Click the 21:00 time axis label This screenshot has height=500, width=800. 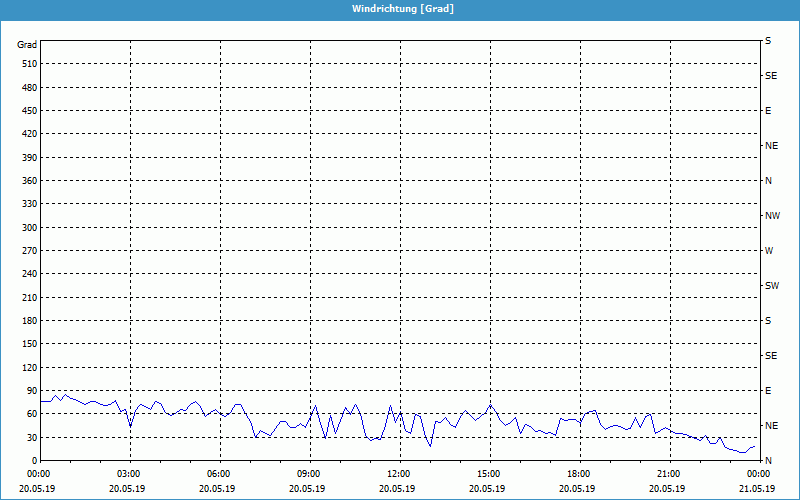[x=669, y=474]
